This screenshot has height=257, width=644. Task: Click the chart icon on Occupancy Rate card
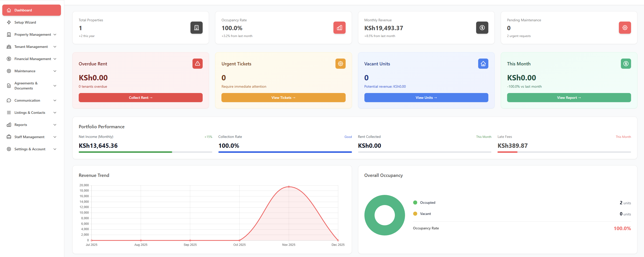click(x=339, y=28)
